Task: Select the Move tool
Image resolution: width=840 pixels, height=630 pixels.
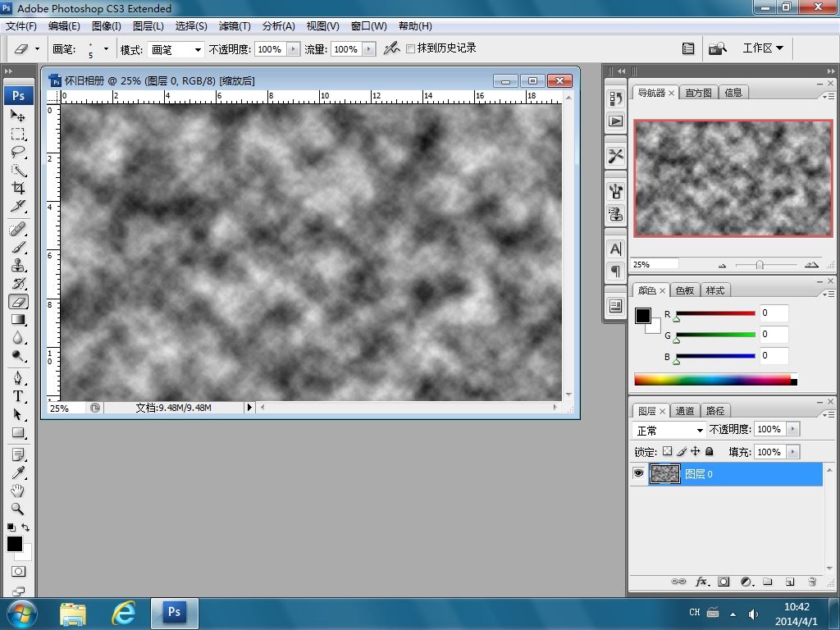Action: tap(18, 115)
